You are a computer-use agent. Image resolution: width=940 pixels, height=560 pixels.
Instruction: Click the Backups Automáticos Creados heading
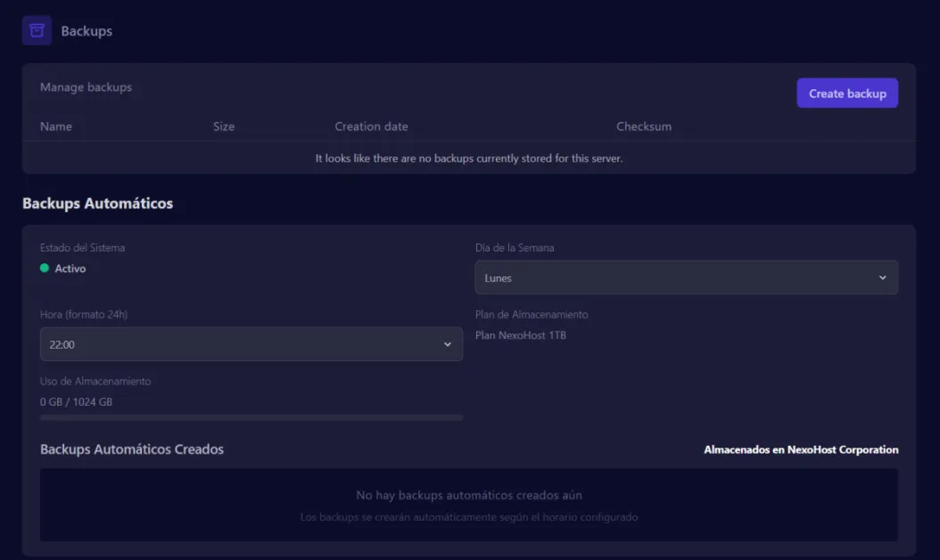pos(132,449)
